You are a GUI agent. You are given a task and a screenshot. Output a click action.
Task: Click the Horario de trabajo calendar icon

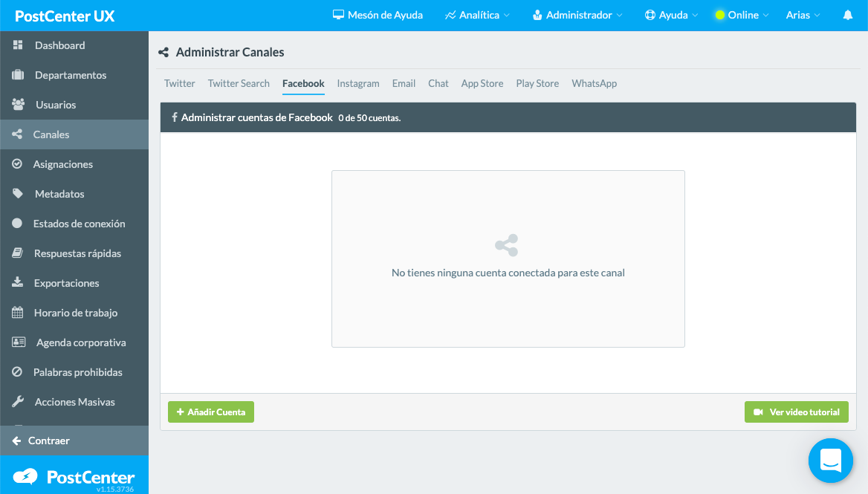coord(18,312)
